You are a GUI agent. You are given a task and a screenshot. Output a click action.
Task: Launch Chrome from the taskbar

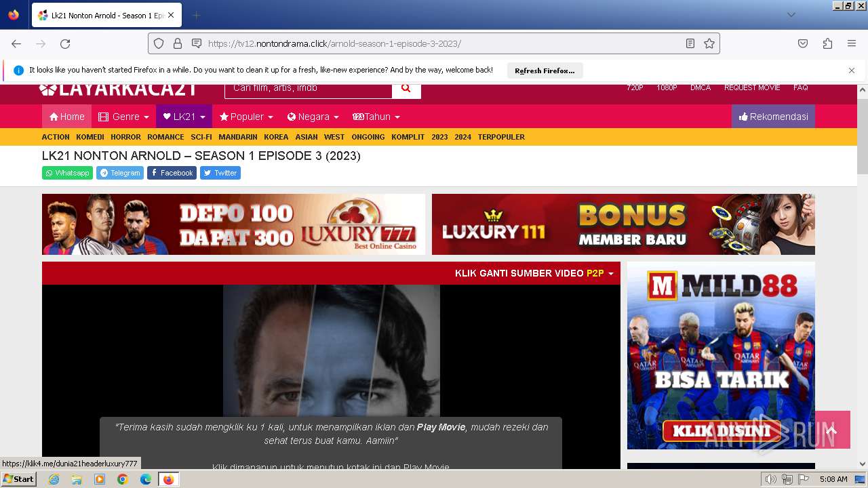123,479
